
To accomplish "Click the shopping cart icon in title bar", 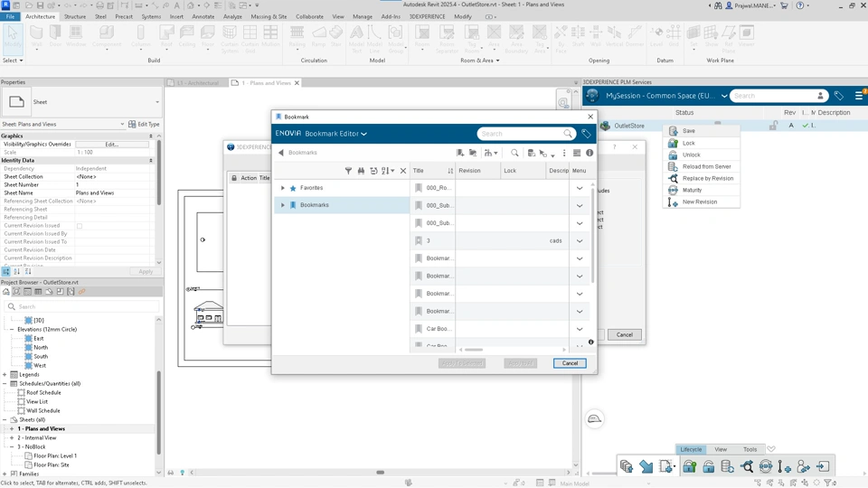I will [x=784, y=5].
